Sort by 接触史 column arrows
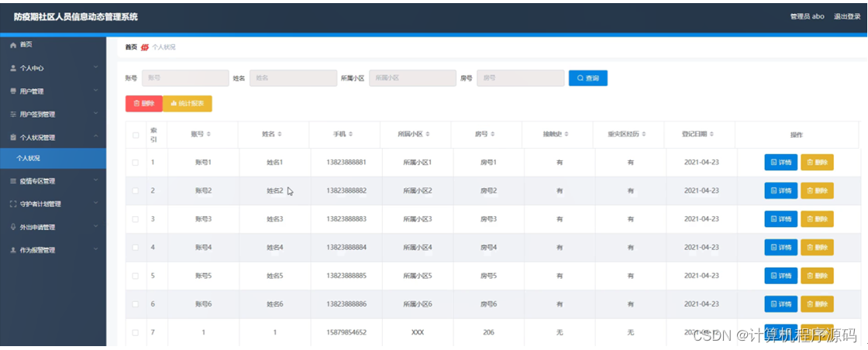The image size is (868, 350). pyautogui.click(x=567, y=135)
